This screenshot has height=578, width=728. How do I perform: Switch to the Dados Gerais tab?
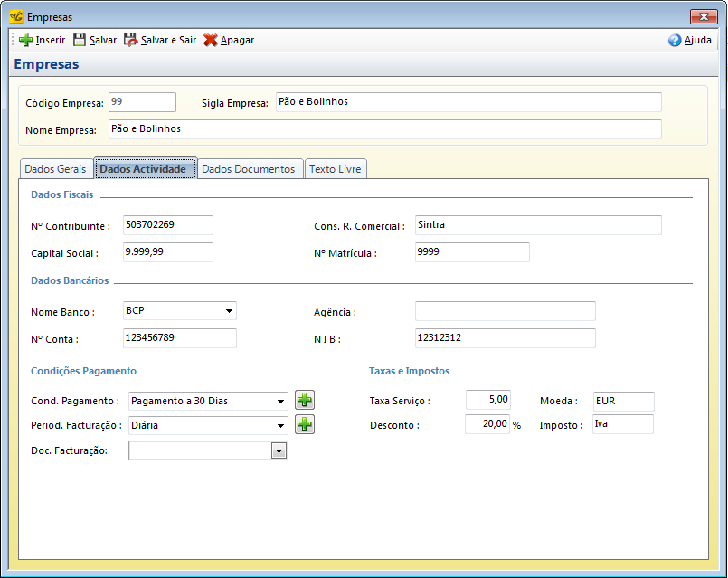[x=55, y=169]
